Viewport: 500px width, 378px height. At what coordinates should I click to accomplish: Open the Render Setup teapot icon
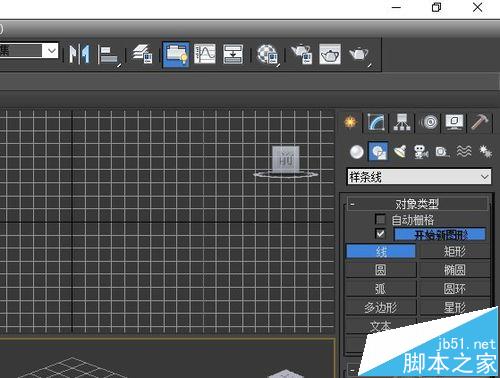coord(301,54)
